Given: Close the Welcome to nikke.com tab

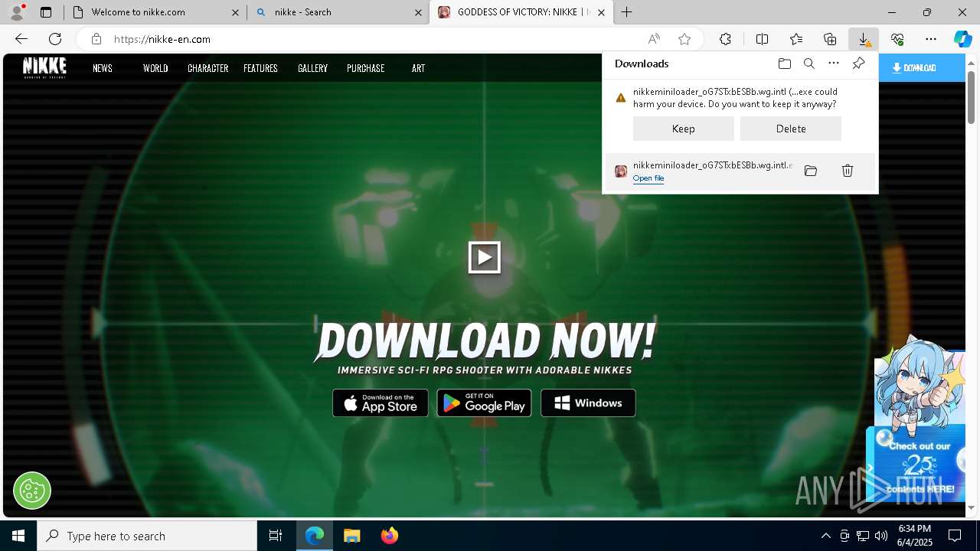Looking at the screenshot, I should pyautogui.click(x=235, y=12).
